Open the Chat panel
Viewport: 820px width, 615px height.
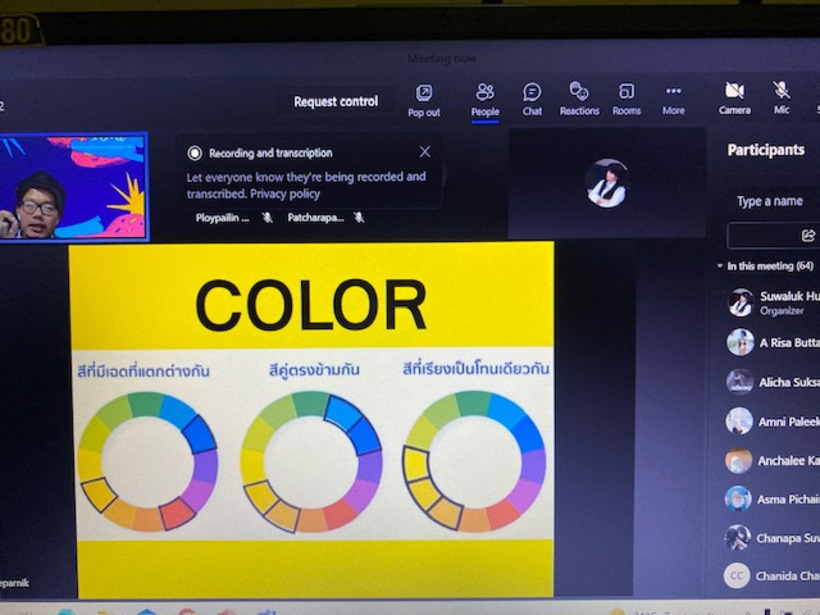[x=532, y=99]
